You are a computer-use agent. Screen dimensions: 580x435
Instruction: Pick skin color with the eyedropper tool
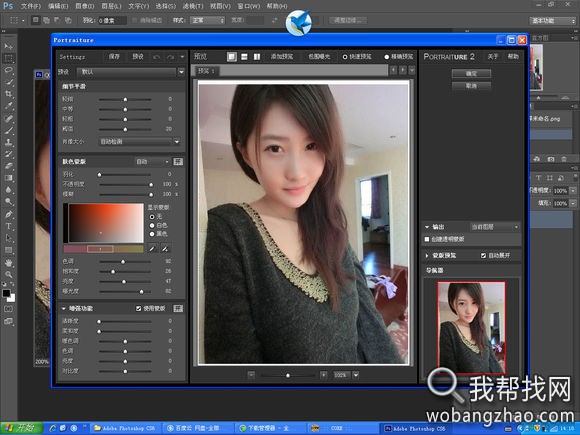pyautogui.click(x=152, y=249)
